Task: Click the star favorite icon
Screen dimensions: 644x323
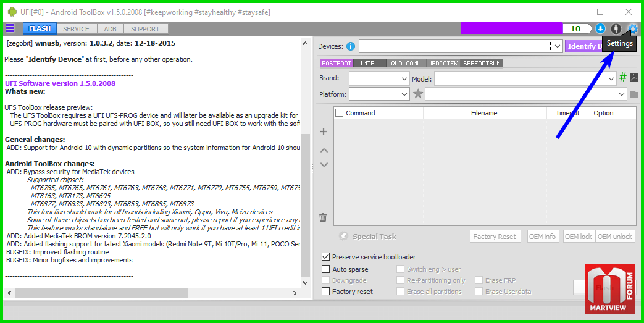Action: [x=417, y=94]
